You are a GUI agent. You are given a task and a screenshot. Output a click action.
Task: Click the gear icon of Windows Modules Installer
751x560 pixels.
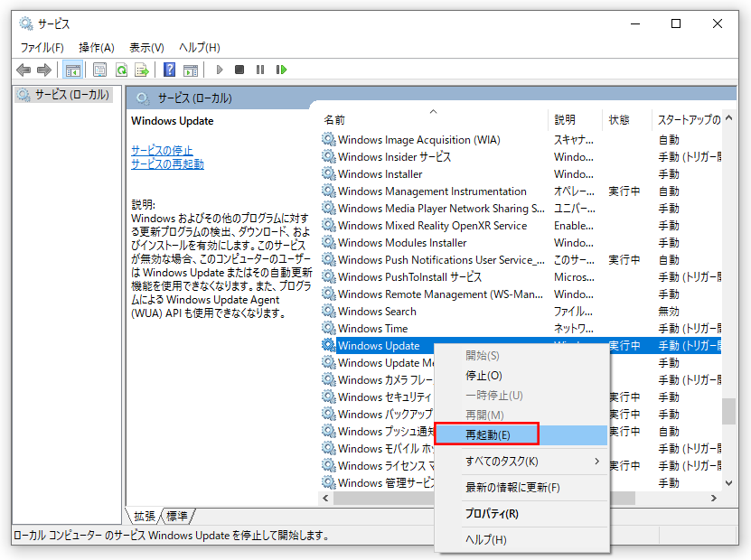coord(329,243)
